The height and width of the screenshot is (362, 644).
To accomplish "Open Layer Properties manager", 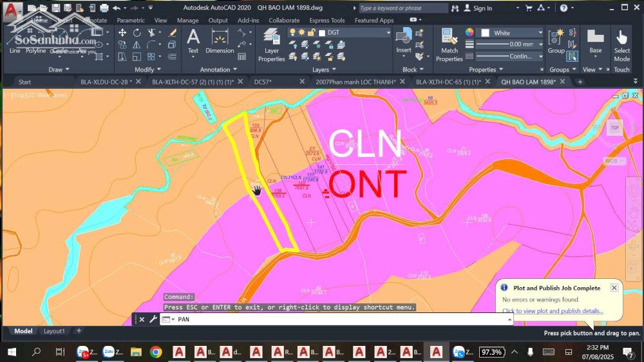I will (271, 45).
